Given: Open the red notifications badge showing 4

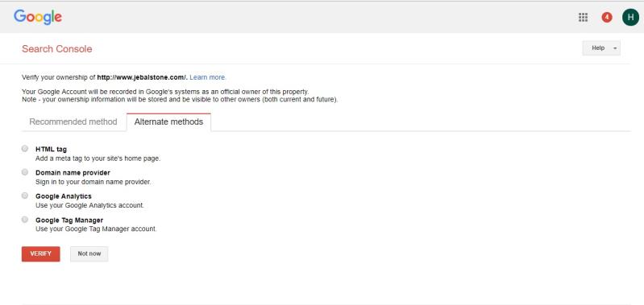Looking at the screenshot, I should tap(607, 17).
